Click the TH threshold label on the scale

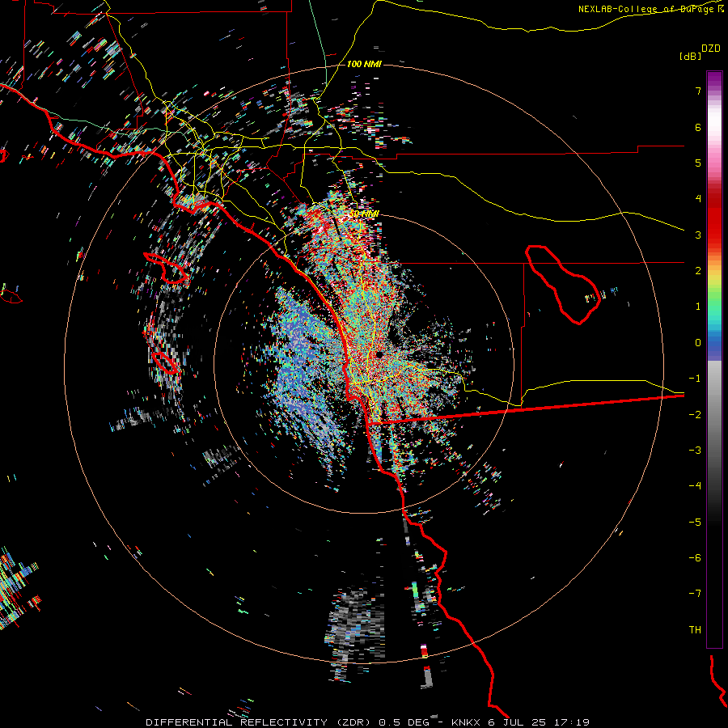click(695, 630)
